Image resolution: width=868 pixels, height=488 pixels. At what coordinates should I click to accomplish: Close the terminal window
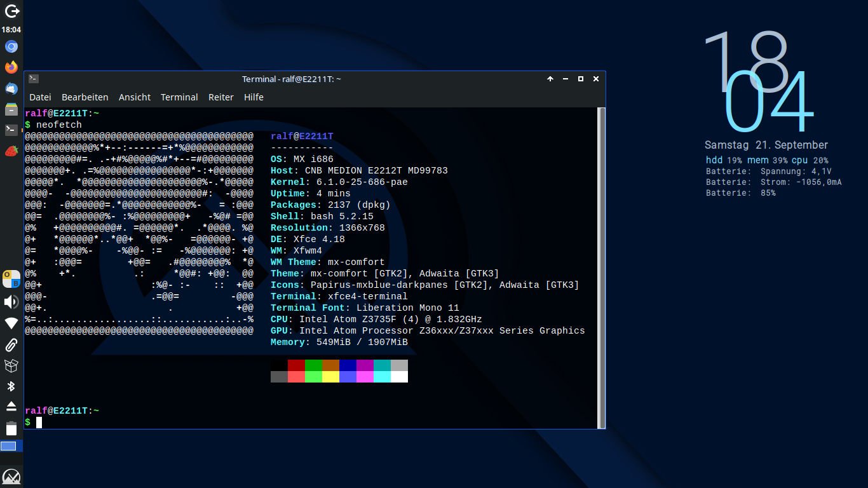coord(596,79)
